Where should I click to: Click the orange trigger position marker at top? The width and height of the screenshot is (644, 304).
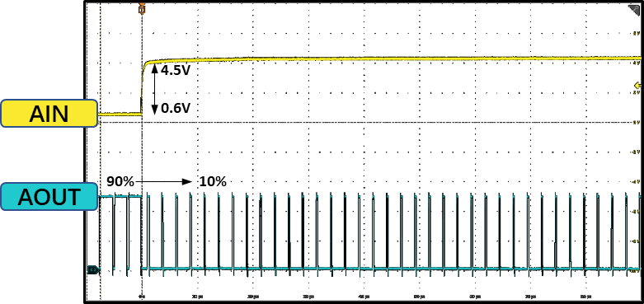click(x=142, y=8)
